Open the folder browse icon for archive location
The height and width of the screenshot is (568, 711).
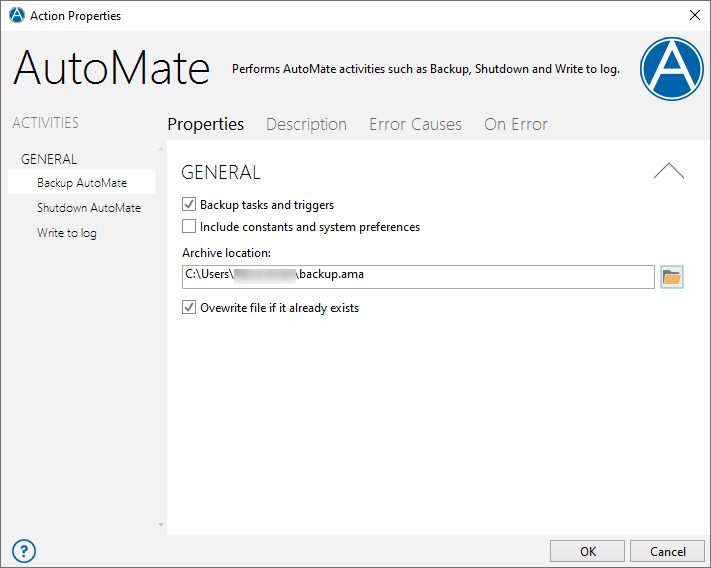pyautogui.click(x=672, y=277)
